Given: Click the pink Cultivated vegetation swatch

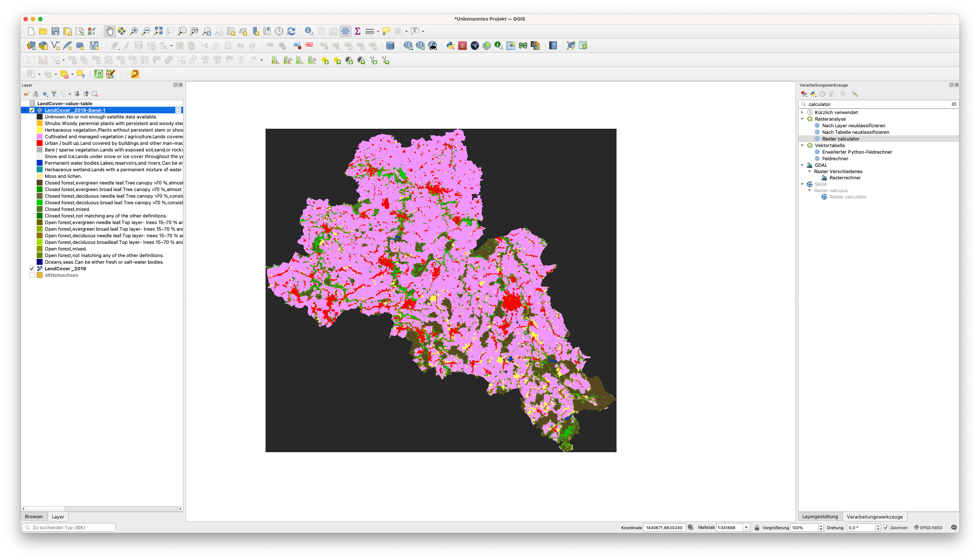Looking at the screenshot, I should [40, 136].
